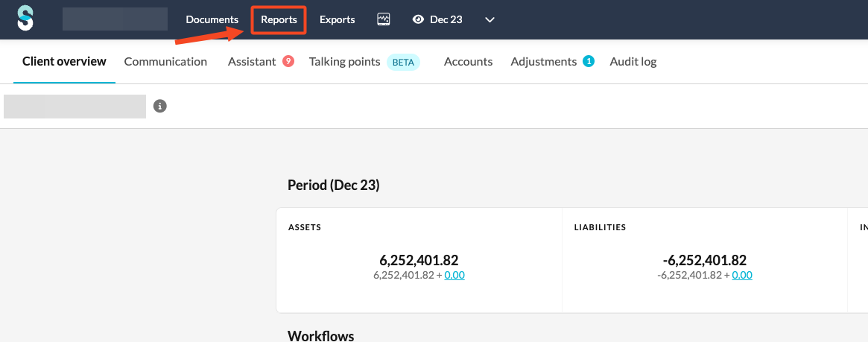Viewport: 868px width, 342px height.
Task: Open the Reports menu
Action: pos(279,19)
